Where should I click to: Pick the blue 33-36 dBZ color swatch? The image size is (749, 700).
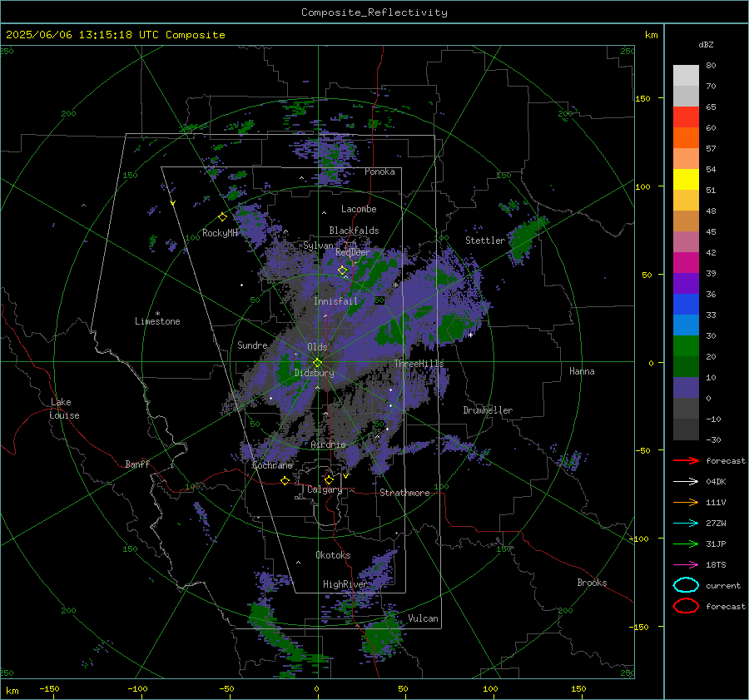[x=686, y=305]
